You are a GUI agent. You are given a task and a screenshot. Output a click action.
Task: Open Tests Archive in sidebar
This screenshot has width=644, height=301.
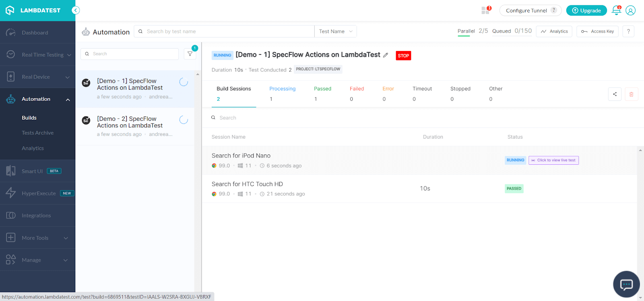tap(37, 133)
